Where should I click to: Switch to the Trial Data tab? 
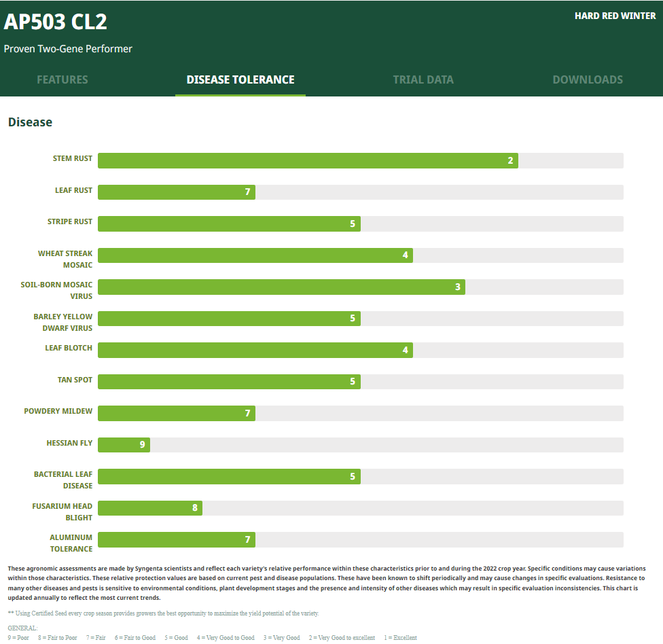423,79
